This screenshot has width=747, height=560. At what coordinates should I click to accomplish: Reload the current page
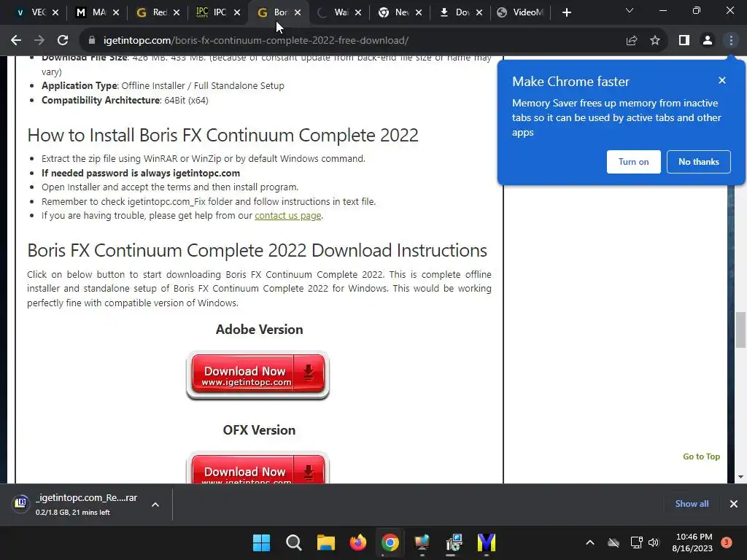[x=63, y=41]
